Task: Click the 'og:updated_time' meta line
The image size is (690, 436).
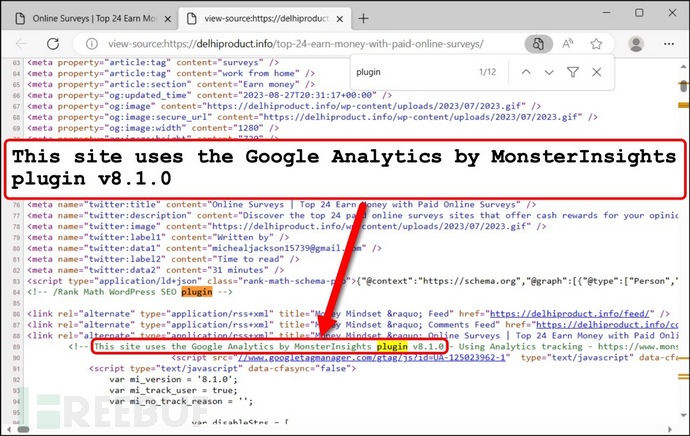Action: (x=209, y=95)
